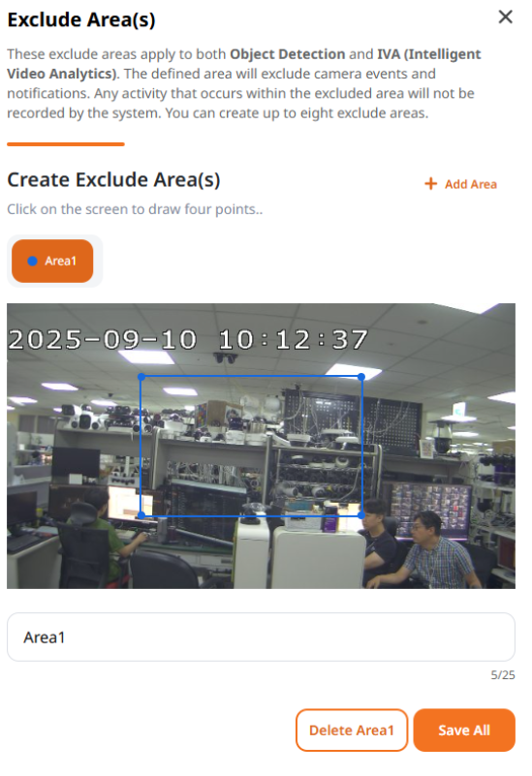Focus the area name field containing Area1
532x776 pixels.
261,636
